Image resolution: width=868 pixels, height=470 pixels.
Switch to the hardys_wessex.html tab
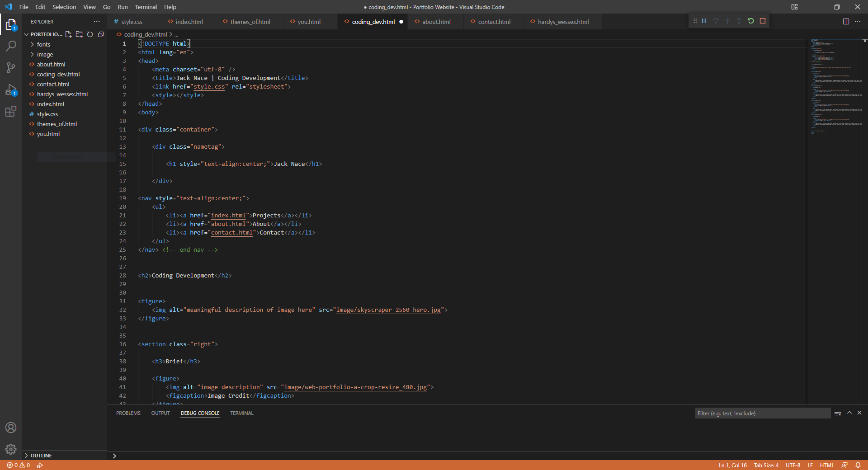click(x=563, y=22)
